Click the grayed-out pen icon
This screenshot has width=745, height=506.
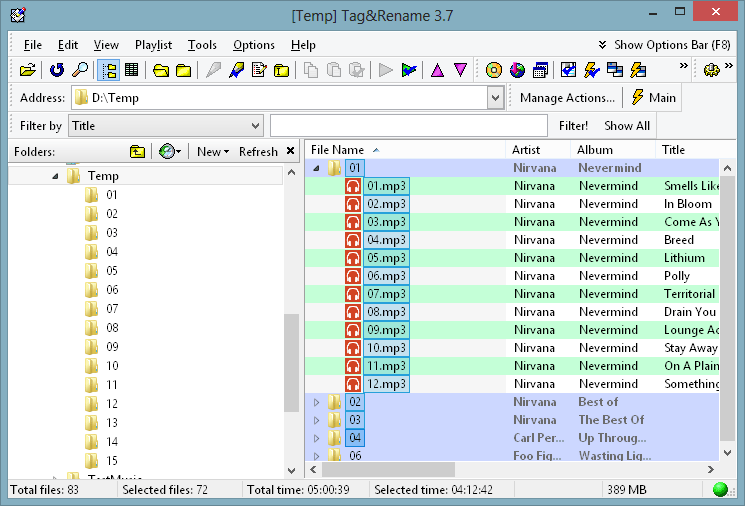[213, 70]
